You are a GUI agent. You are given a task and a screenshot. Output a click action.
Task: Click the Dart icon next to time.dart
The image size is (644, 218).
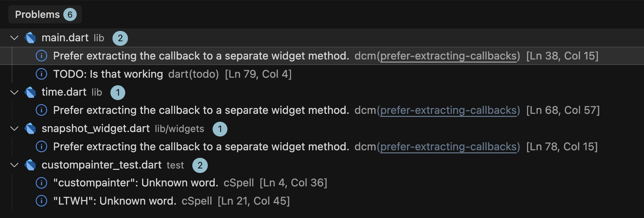(x=31, y=92)
